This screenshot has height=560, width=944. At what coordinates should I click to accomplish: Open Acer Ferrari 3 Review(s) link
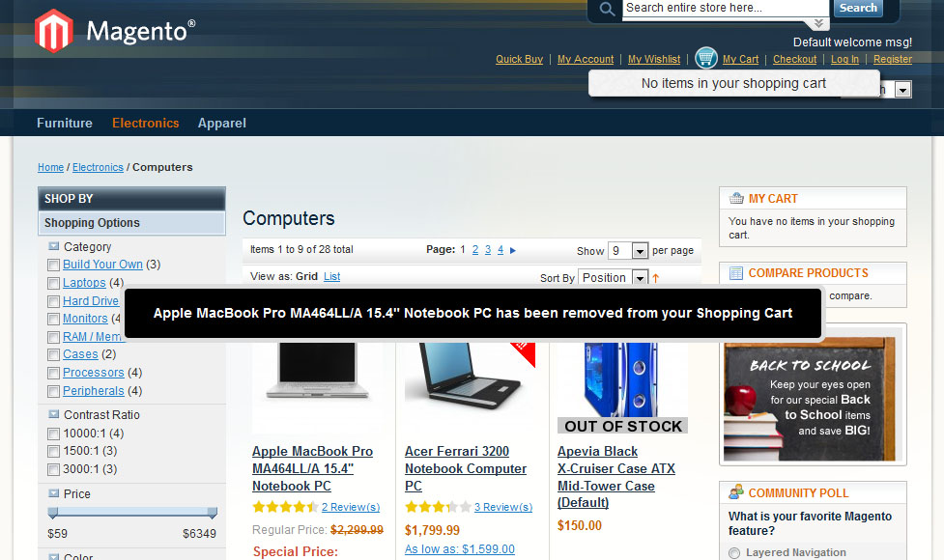503,507
